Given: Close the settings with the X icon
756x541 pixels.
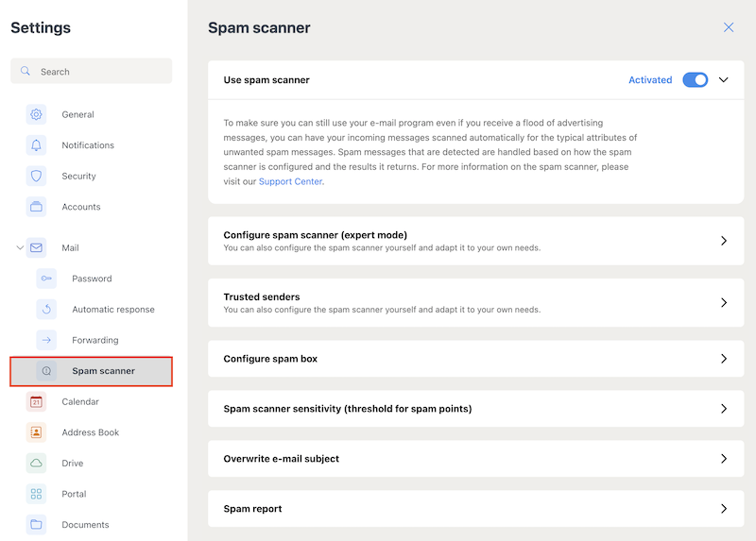Looking at the screenshot, I should (729, 27).
